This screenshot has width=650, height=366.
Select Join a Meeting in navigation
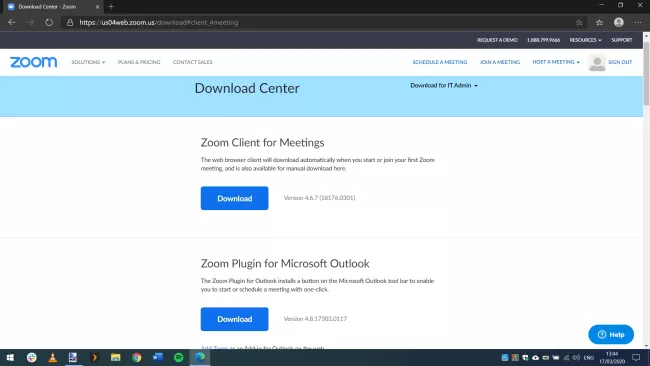pos(500,62)
